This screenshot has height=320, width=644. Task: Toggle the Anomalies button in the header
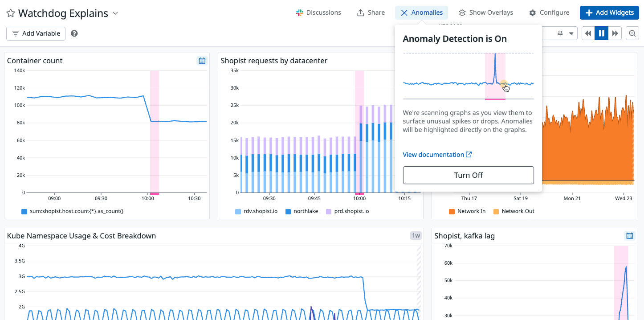tap(421, 12)
